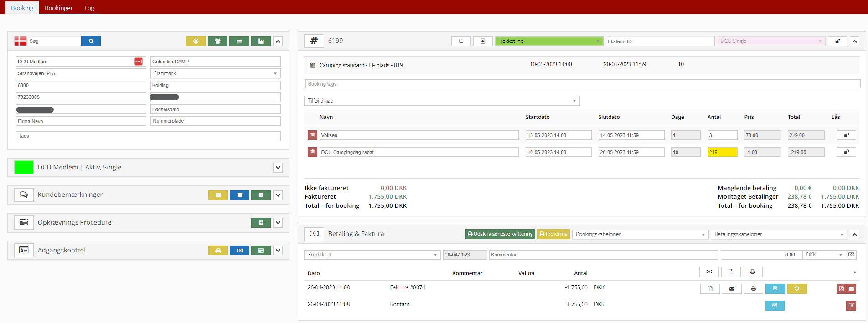Click Udskriv seneste kvittering button
The image size is (868, 323).
(x=500, y=234)
